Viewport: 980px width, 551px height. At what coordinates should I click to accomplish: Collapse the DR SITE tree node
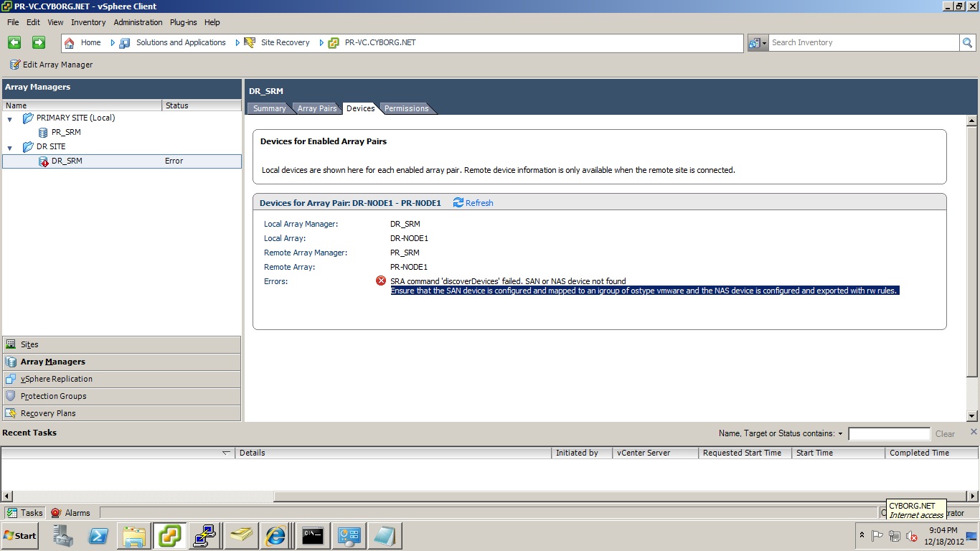point(10,147)
